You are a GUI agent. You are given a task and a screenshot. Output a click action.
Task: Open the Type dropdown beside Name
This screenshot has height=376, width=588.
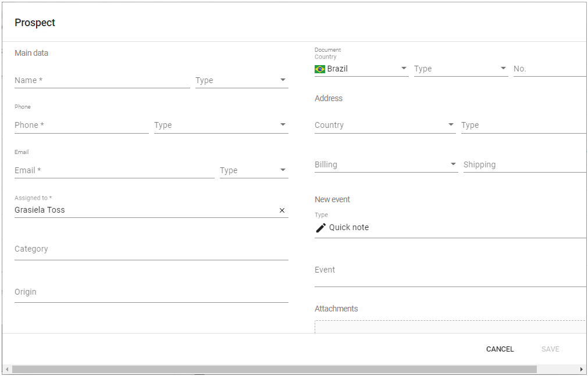(x=241, y=80)
